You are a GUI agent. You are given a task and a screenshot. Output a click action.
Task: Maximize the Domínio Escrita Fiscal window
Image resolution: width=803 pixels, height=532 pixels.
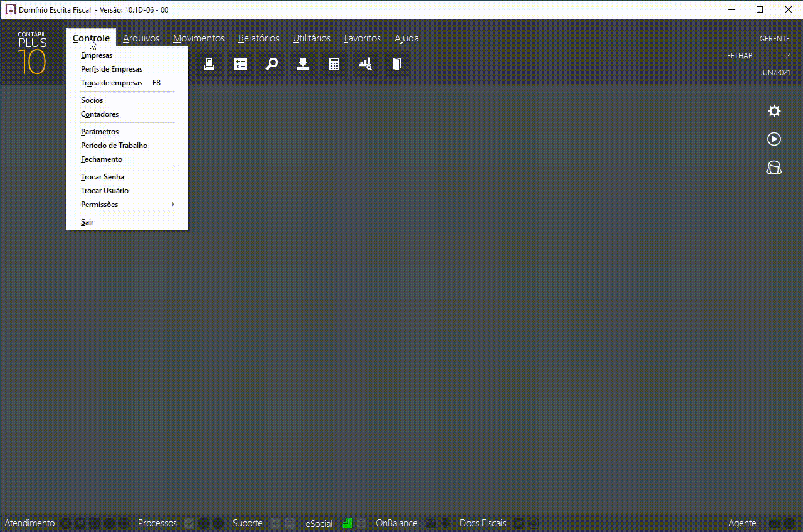point(760,9)
